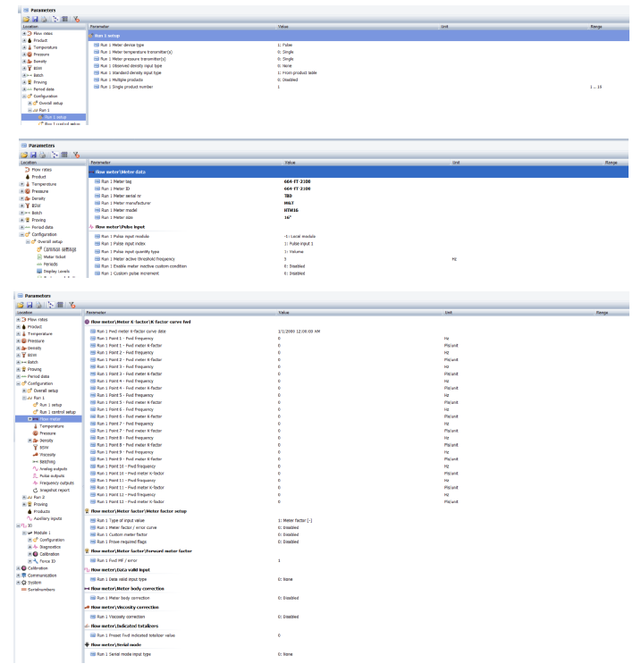Click Parameter column header in K factor curve panel

96,313
